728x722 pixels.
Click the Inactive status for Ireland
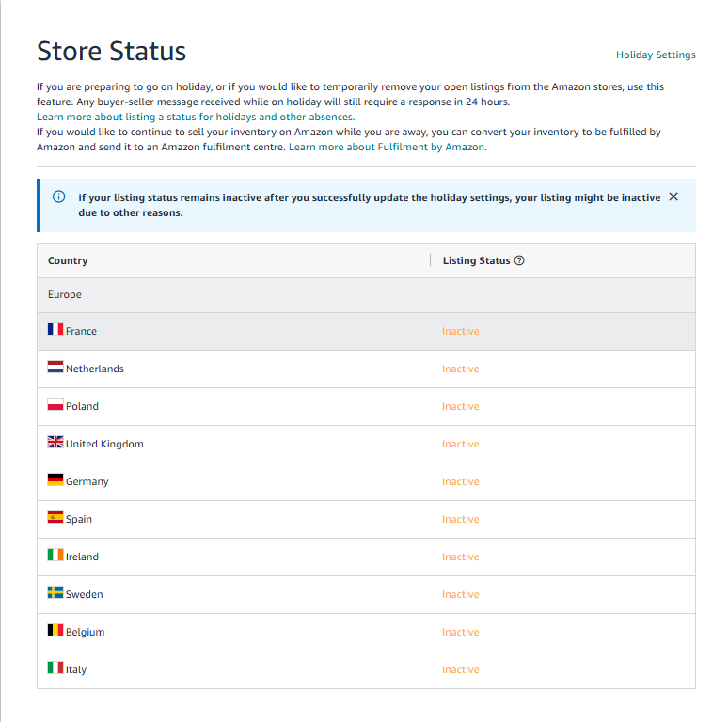point(461,557)
